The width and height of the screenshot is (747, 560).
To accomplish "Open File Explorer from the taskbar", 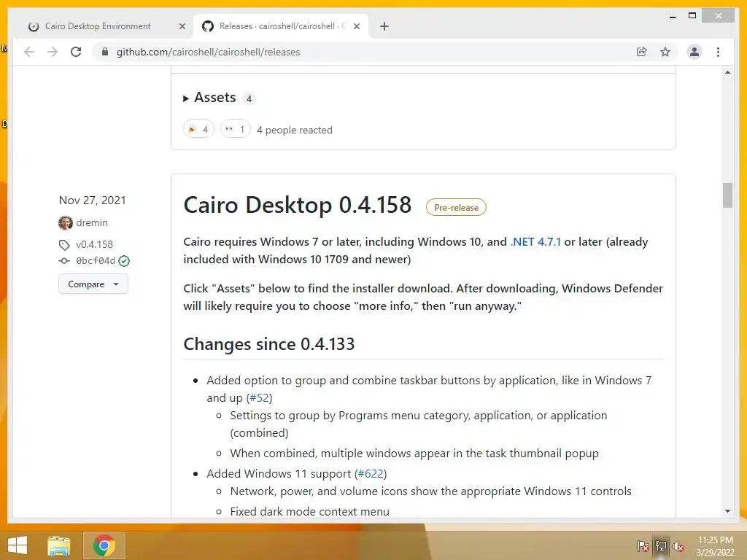I will click(x=59, y=546).
